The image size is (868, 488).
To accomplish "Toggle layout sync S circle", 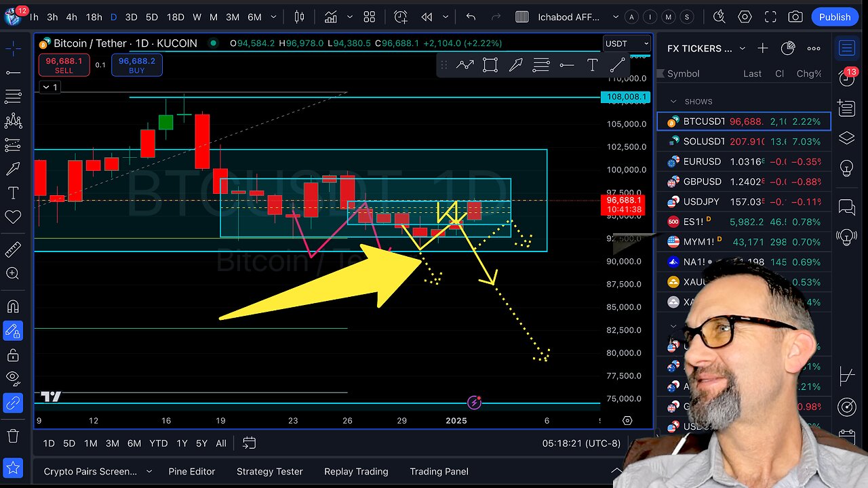I will [x=687, y=17].
